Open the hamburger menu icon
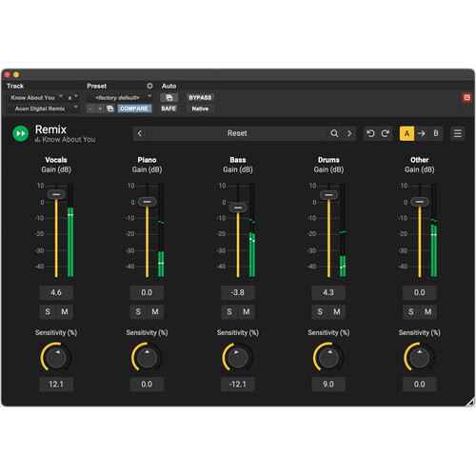 coord(458,133)
